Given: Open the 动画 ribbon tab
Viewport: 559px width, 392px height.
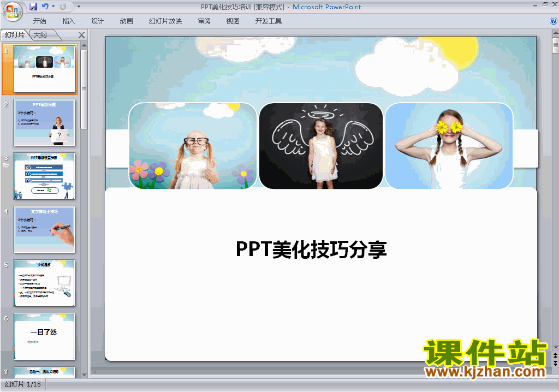Looking at the screenshot, I should tap(126, 21).
